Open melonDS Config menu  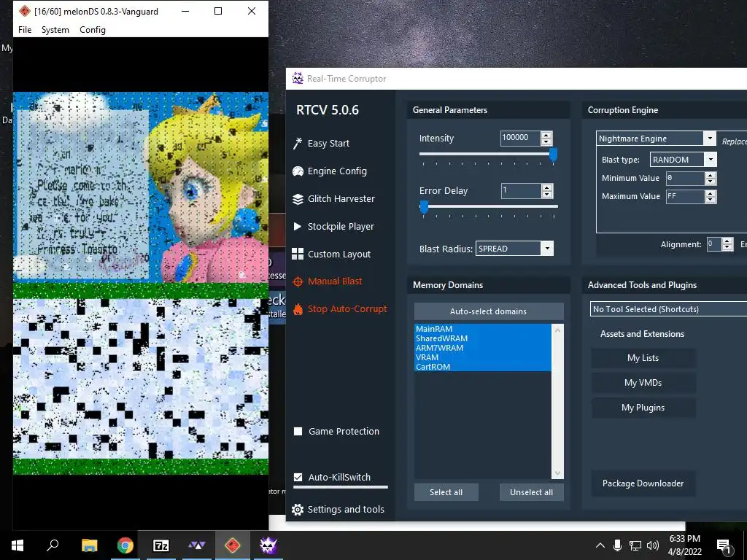click(x=93, y=29)
